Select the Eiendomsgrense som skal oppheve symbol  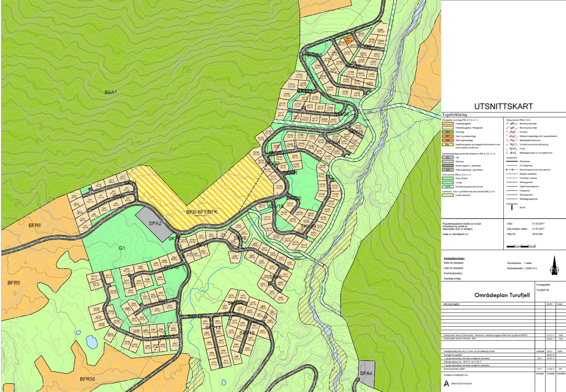tap(512, 170)
